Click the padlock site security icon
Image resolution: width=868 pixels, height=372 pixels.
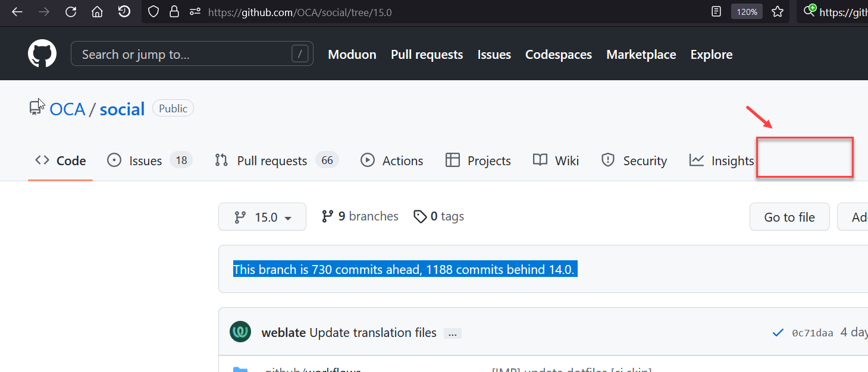pyautogui.click(x=174, y=12)
